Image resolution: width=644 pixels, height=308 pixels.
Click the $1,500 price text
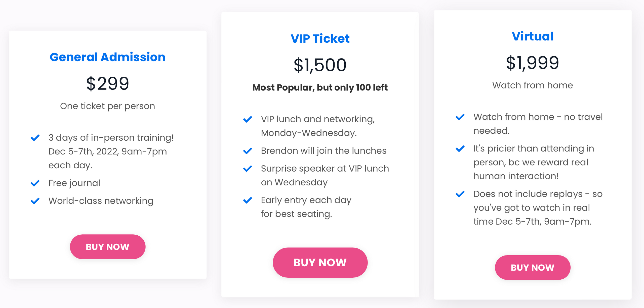320,65
